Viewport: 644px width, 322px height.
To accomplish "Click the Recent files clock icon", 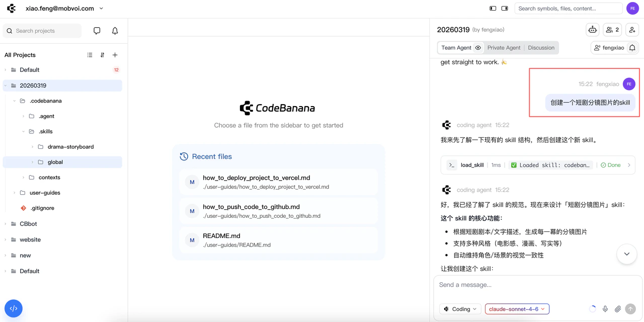I will point(184,156).
